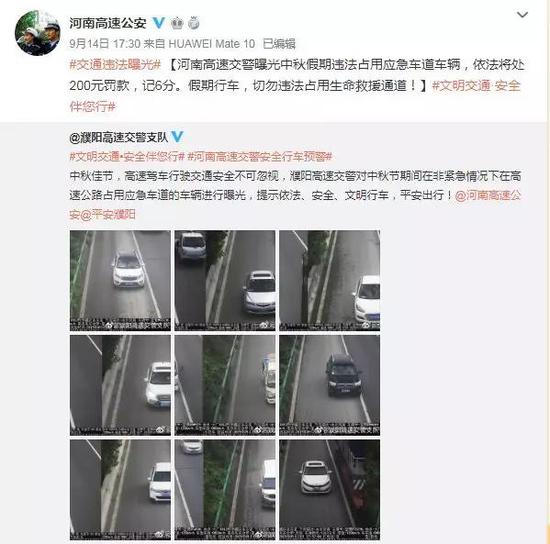Open hashtag #河南高速交警安全行车预警#
The height and width of the screenshot is (544, 550).
[x=260, y=156]
